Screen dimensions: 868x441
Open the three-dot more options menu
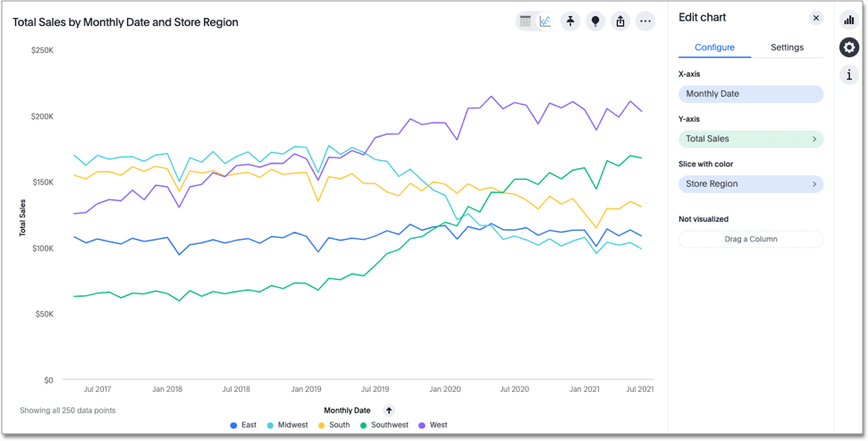645,21
